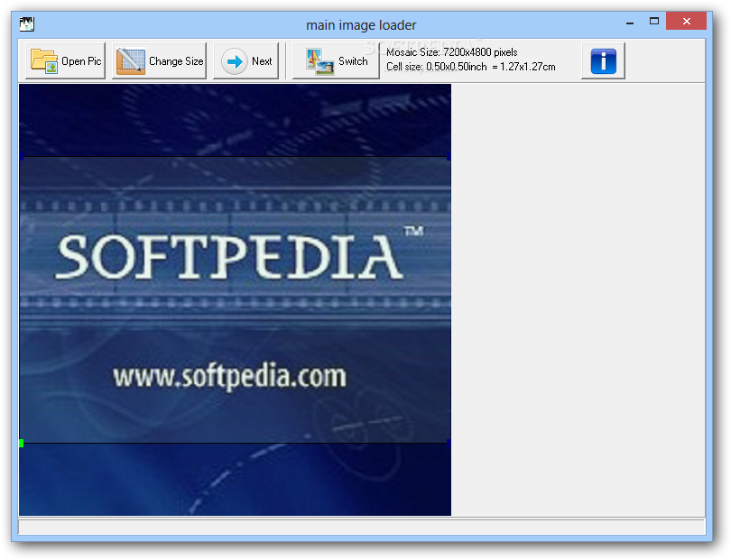Go to Next step button
Viewport: 731px width, 560px height.
point(245,61)
